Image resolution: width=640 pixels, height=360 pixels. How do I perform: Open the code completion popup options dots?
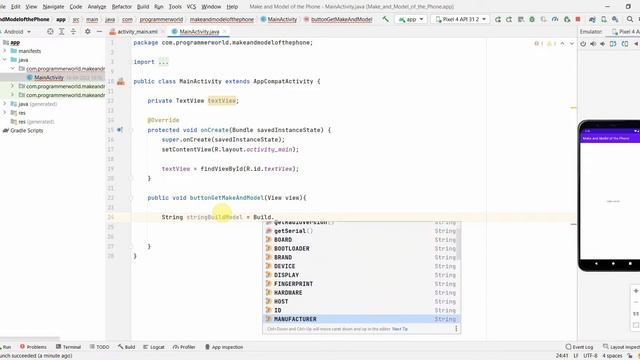click(456, 329)
